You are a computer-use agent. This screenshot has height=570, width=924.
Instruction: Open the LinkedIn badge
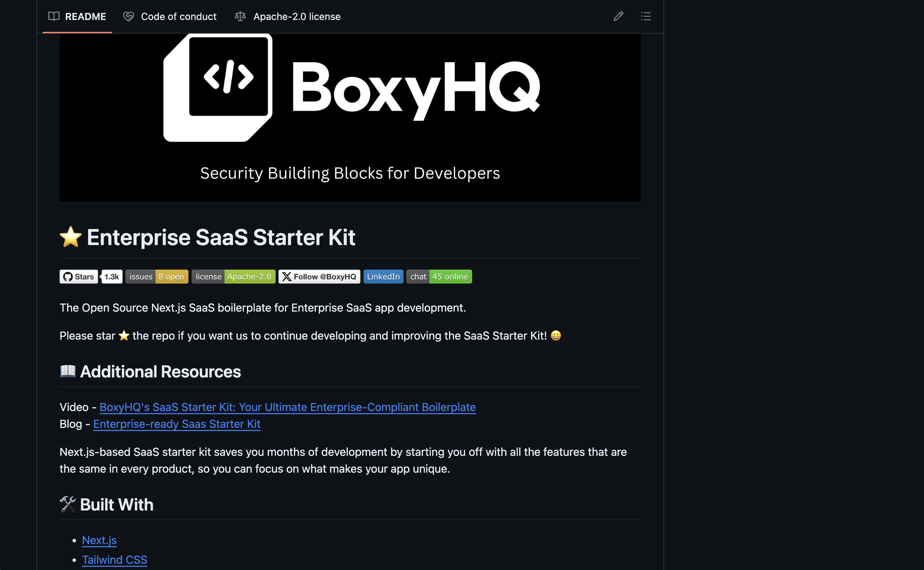[383, 277]
